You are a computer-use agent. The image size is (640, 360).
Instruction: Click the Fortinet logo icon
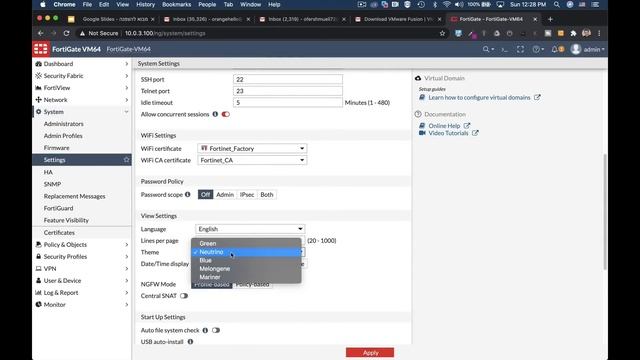point(41,49)
